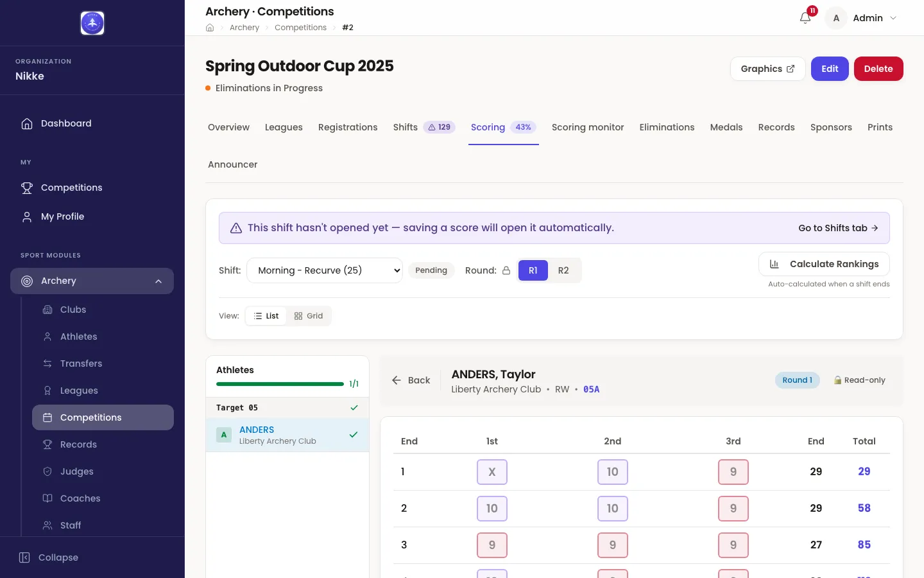Open the Eliminations tab
This screenshot has height=578, width=924.
(x=667, y=127)
